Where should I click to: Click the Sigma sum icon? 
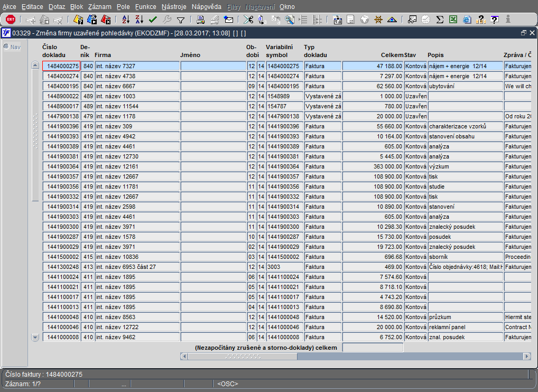[x=439, y=20]
